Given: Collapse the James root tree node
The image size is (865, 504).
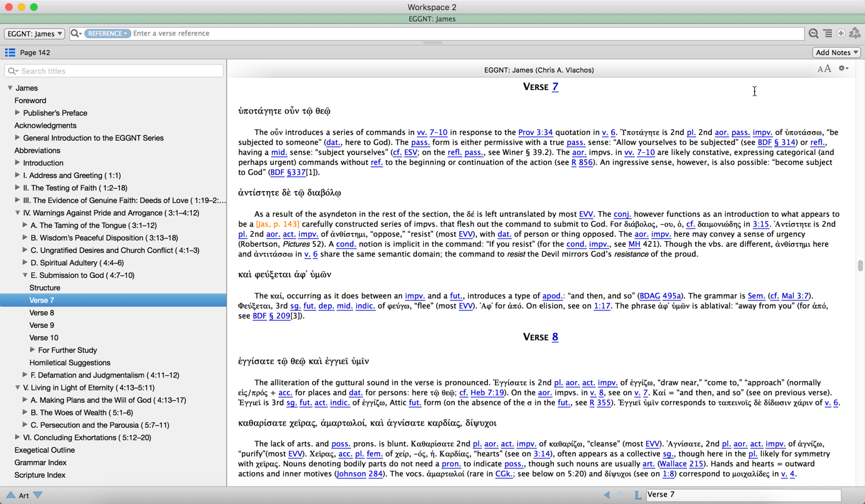Looking at the screenshot, I should pos(10,88).
